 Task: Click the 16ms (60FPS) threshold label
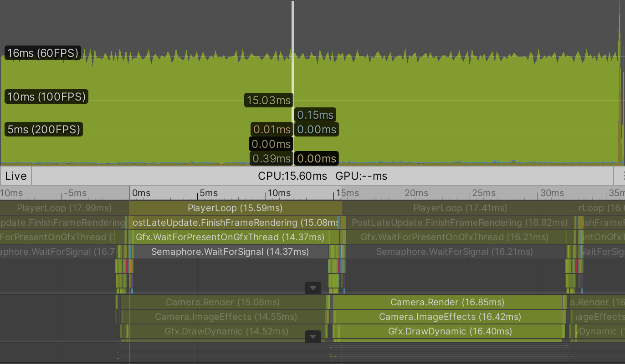tap(42, 53)
